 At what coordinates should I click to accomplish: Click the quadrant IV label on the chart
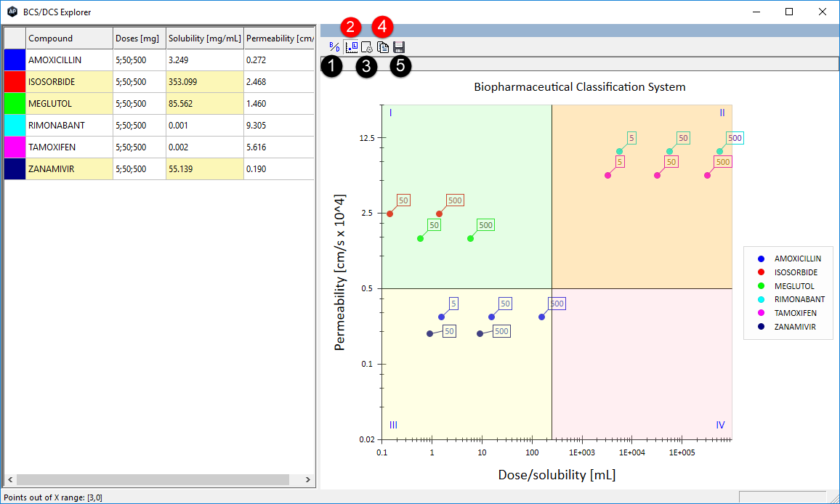(x=720, y=425)
